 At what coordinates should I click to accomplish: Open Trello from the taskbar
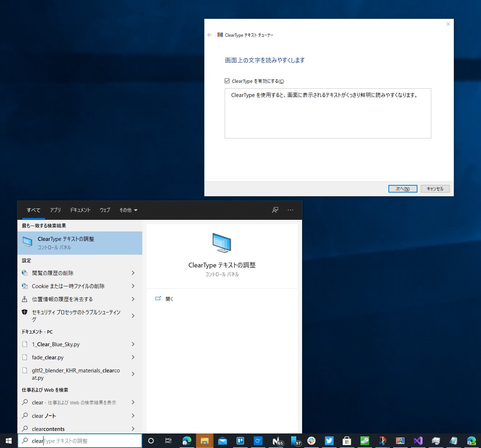pyautogui.click(x=240, y=441)
